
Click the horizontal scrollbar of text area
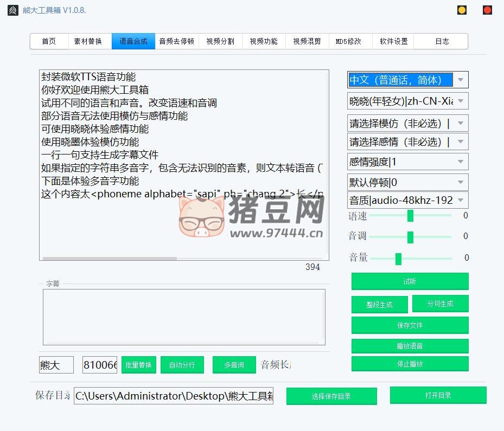pyautogui.click(x=110, y=259)
